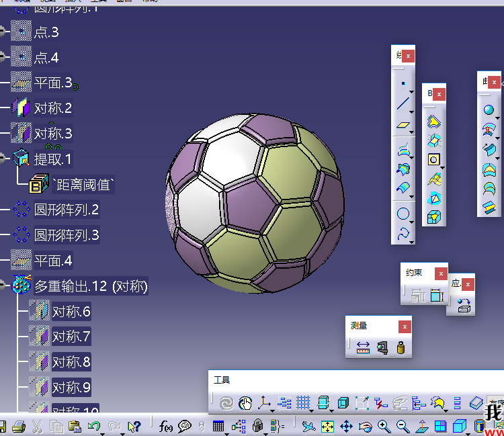Collapse the 多重输出.12 (对称) node
Viewport: 504px width, 436px height.
[x=2, y=286]
